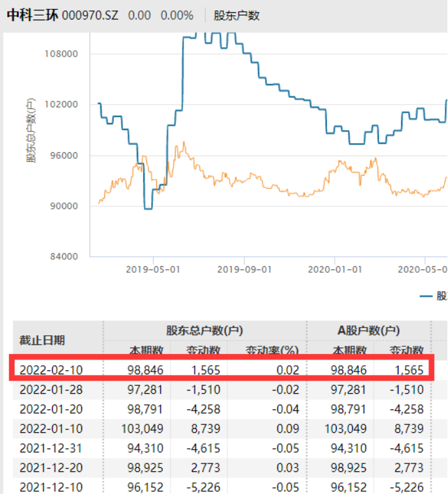Click the 2022-01-10 date cell
Image resolution: width=448 pixels, height=494 pixels.
click(51, 428)
